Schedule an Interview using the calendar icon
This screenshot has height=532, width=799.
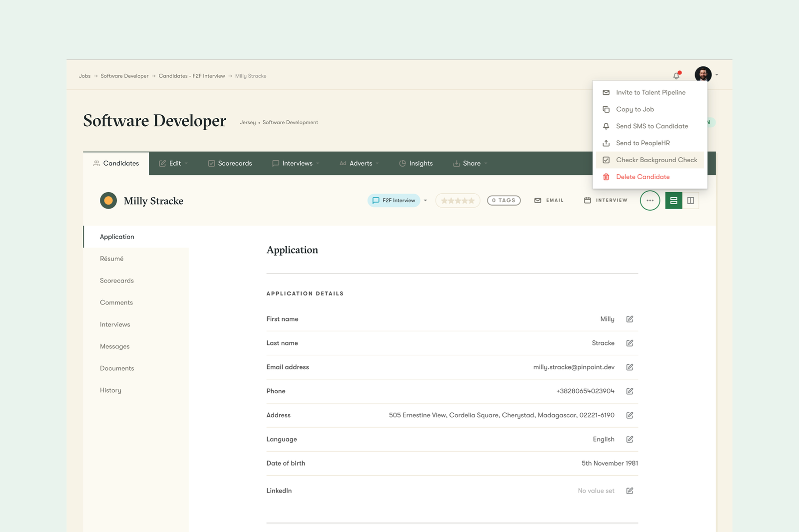pos(605,200)
